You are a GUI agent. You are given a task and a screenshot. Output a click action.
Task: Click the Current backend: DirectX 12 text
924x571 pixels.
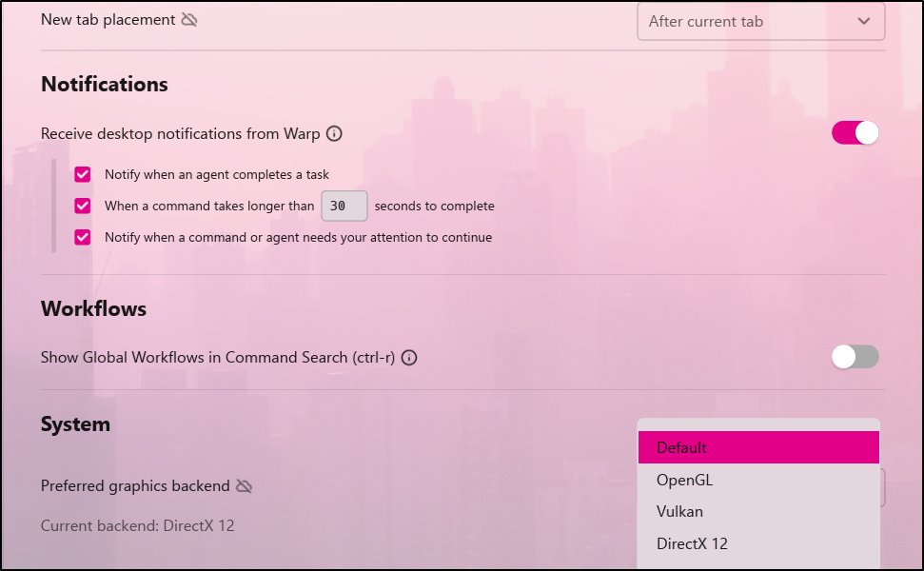137,525
